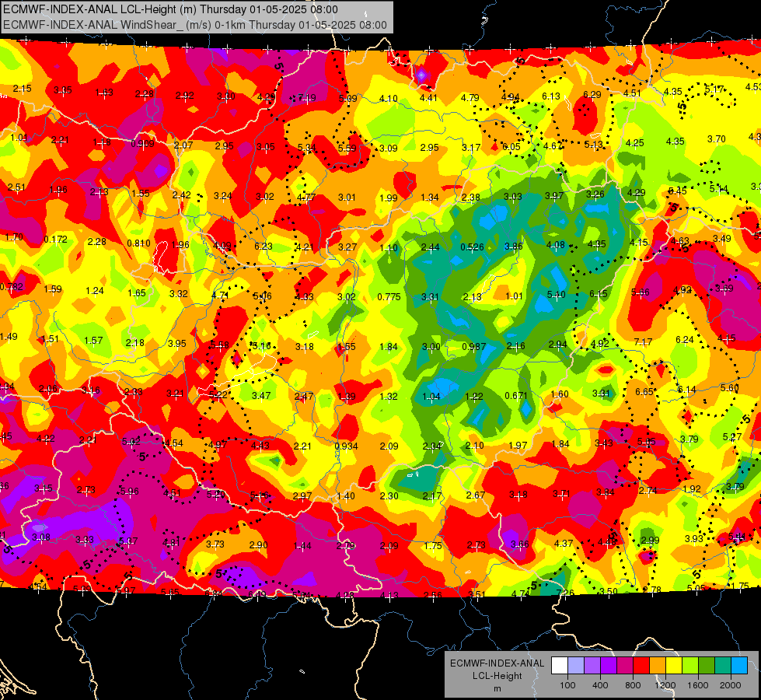This screenshot has width=761, height=700.
Task: Click the wind shear value 5.59
Action: coord(347,148)
